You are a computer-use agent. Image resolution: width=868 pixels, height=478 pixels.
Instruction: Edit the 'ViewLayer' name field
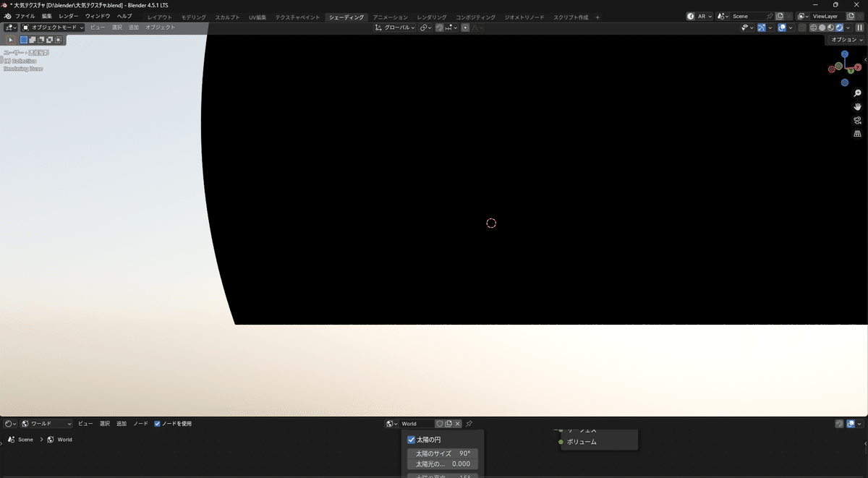point(827,16)
